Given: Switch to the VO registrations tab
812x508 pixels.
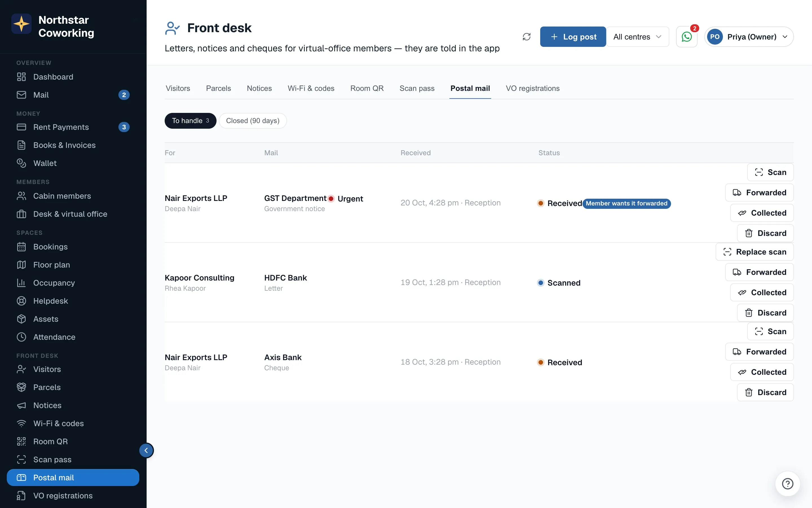Looking at the screenshot, I should click(533, 88).
